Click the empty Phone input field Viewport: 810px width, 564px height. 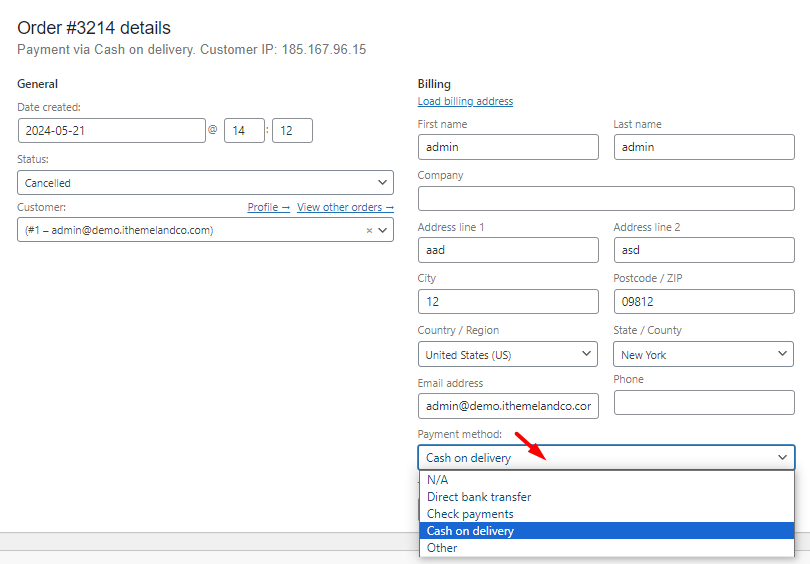pos(704,402)
